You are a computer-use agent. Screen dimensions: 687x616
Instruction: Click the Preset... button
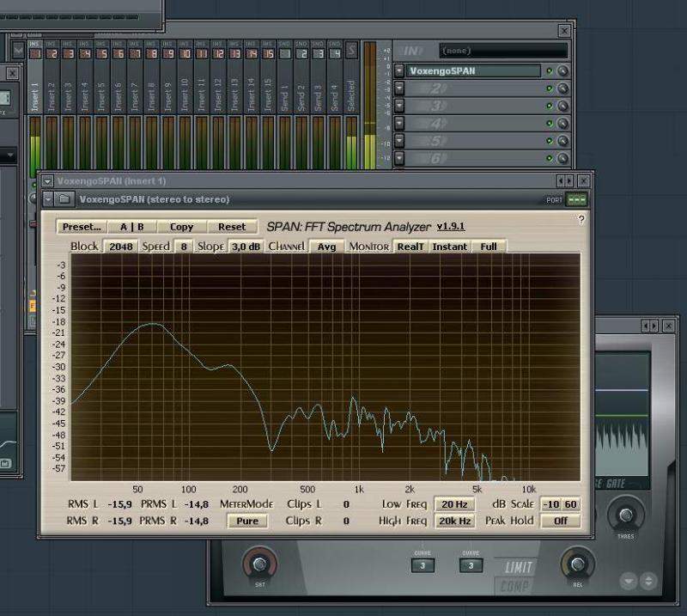(83, 227)
